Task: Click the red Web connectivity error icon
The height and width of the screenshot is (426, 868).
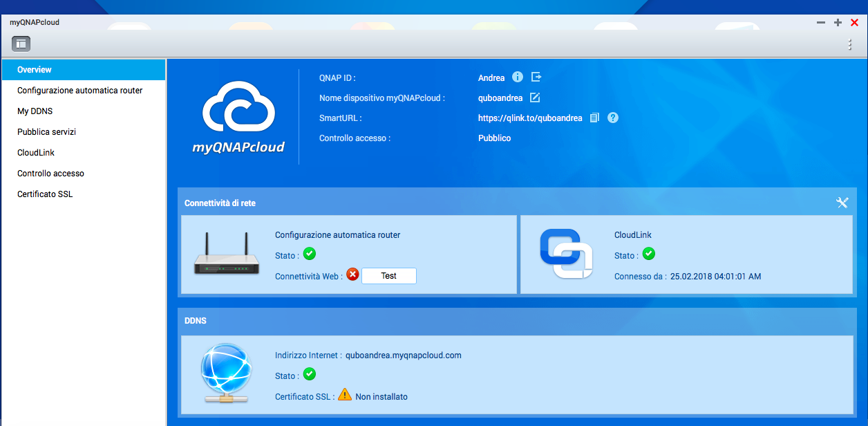Action: [x=352, y=275]
